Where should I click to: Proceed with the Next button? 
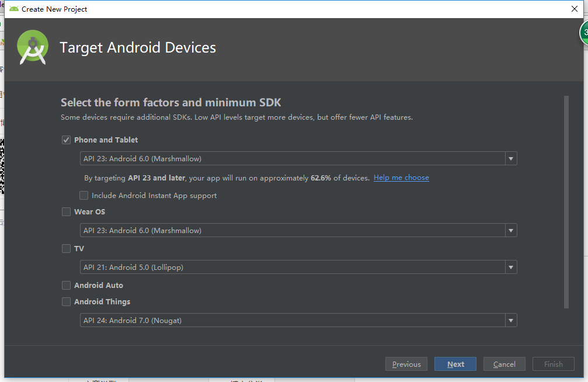coord(455,364)
